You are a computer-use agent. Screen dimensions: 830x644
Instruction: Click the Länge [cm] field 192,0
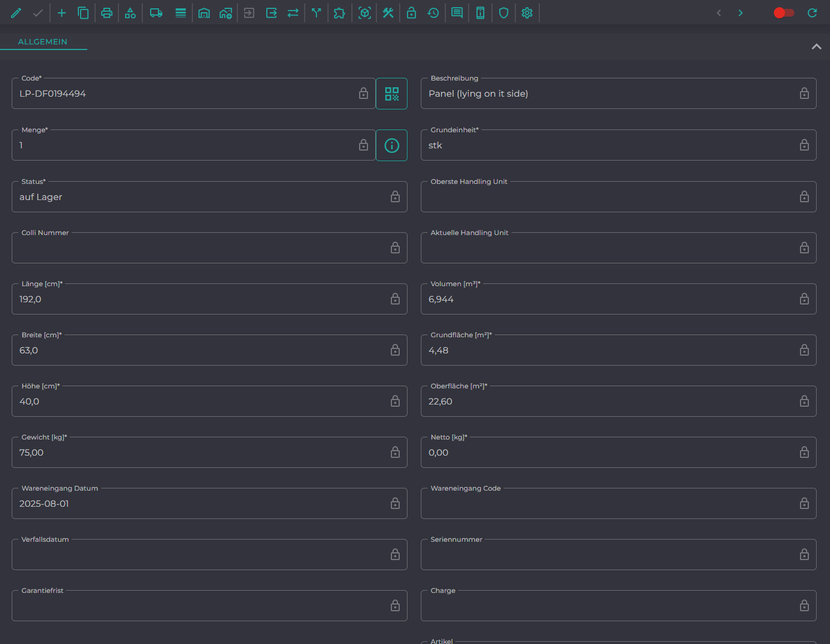pos(210,299)
